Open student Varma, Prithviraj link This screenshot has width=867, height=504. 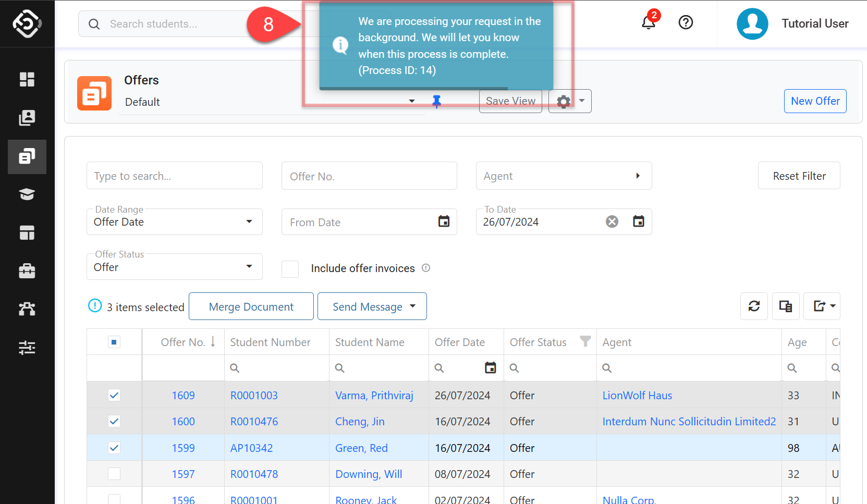[374, 396]
